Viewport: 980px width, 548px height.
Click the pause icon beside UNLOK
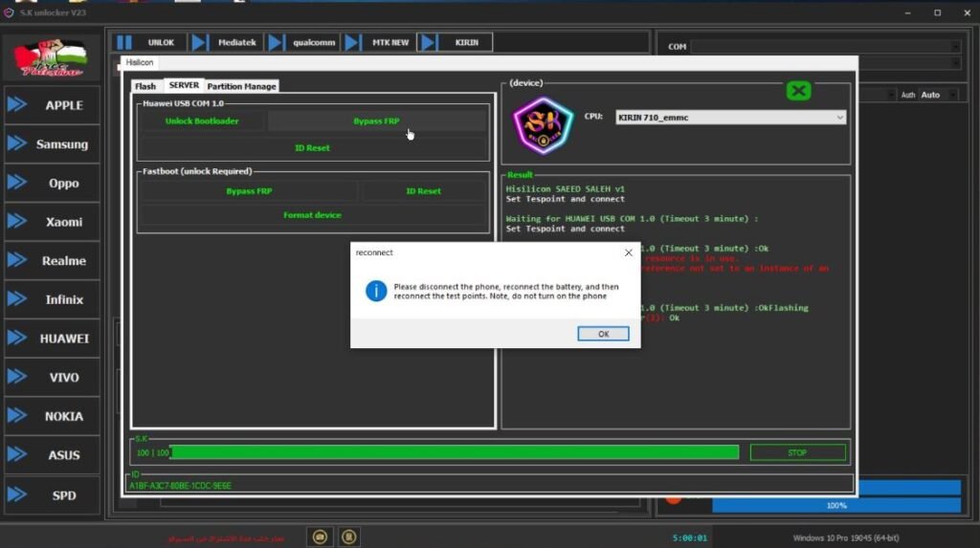(x=124, y=42)
